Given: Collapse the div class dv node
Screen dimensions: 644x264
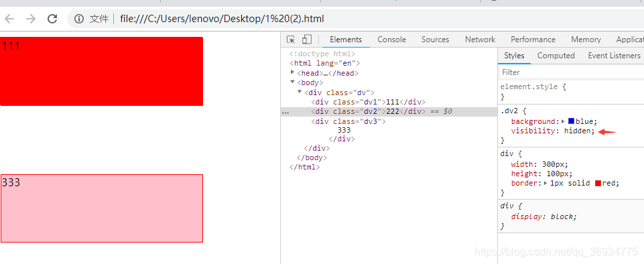Looking at the screenshot, I should coord(300,92).
